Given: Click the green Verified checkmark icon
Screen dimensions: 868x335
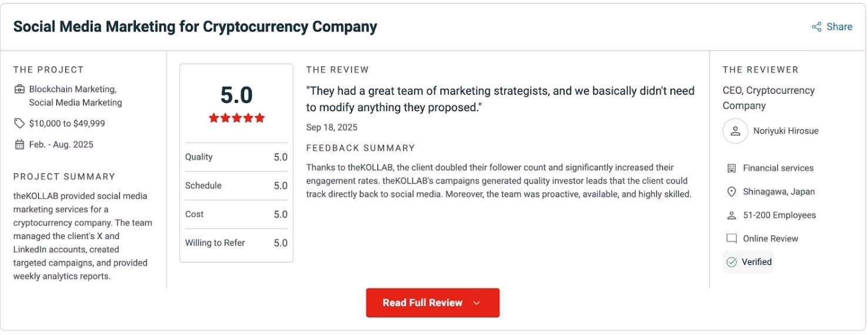Looking at the screenshot, I should [732, 262].
